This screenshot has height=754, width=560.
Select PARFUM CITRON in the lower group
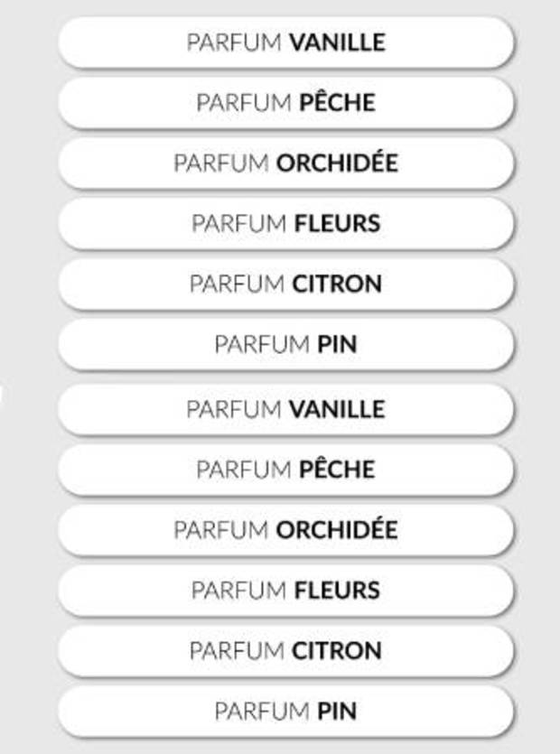pyautogui.click(x=285, y=650)
